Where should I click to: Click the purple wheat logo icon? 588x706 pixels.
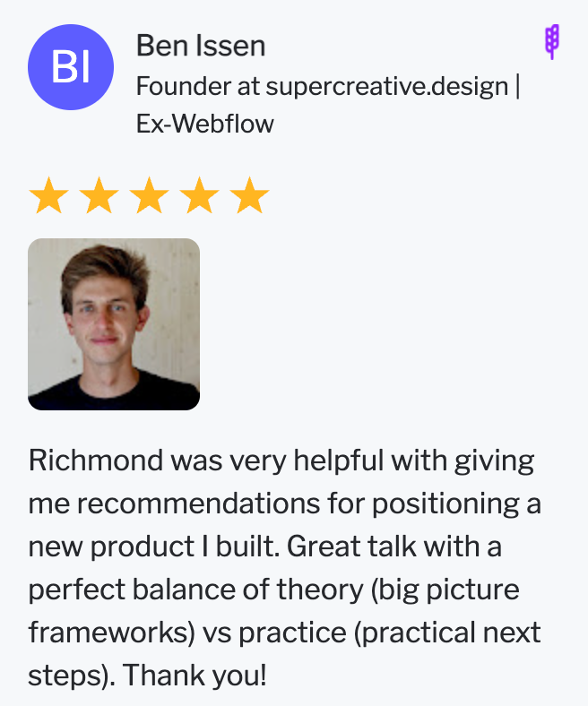tap(552, 42)
